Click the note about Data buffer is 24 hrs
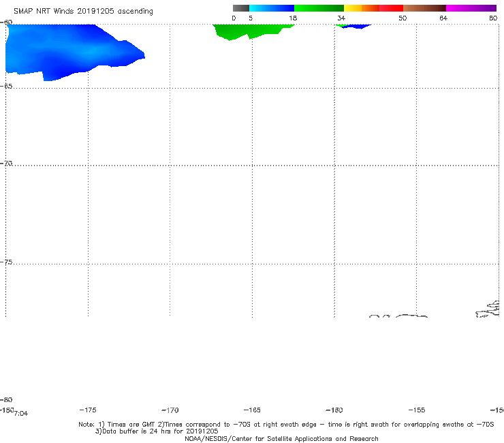504x443 pixels. click(x=157, y=431)
